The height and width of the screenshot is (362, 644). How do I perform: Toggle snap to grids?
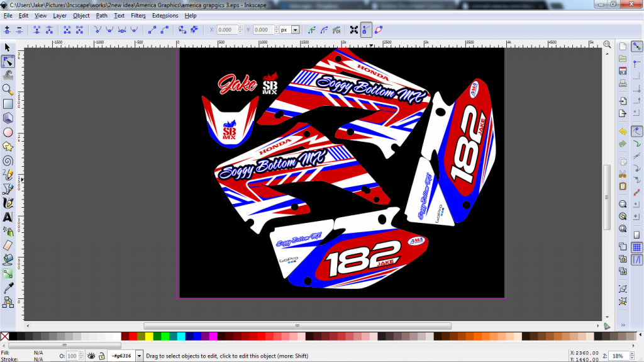pos(636,247)
